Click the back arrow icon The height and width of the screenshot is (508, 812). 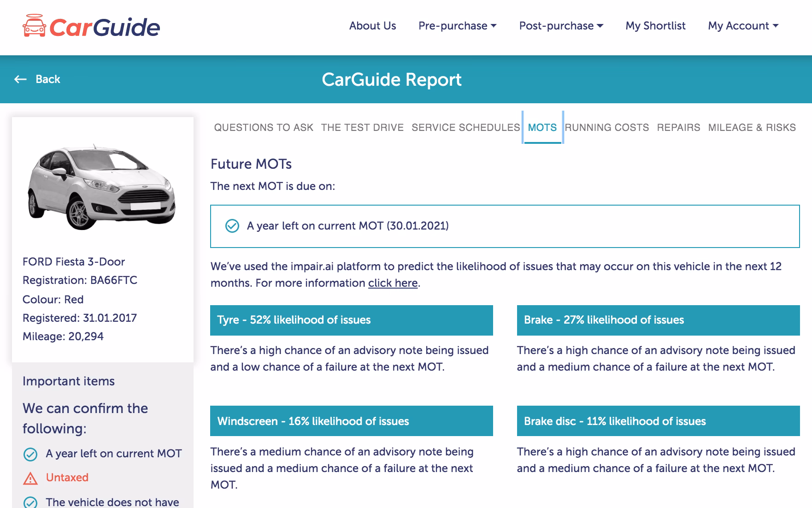pyautogui.click(x=20, y=79)
